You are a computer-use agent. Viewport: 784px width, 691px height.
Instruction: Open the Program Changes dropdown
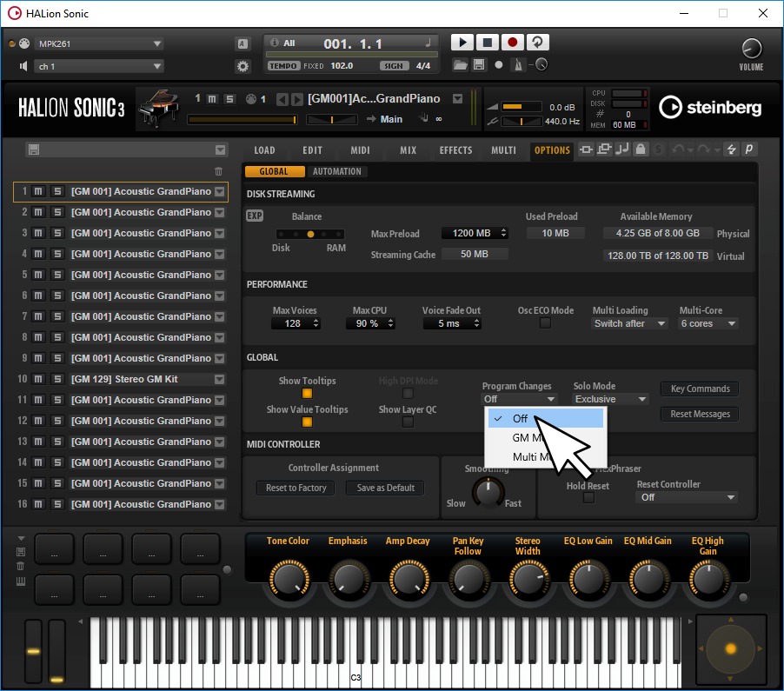click(x=519, y=399)
